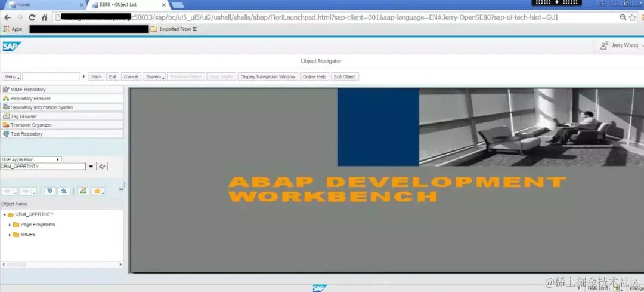
Task: Click the SAP logo in header
Action: click(11, 46)
